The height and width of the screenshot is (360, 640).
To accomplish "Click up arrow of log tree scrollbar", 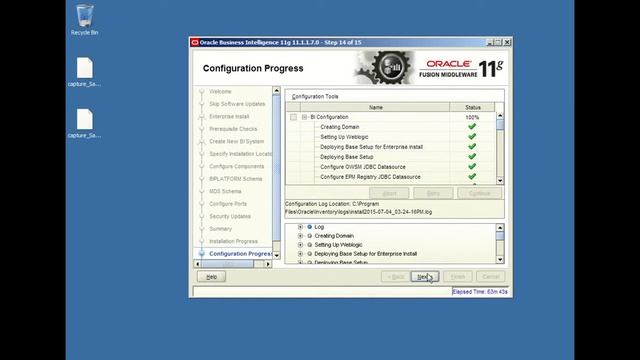I will point(500,227).
